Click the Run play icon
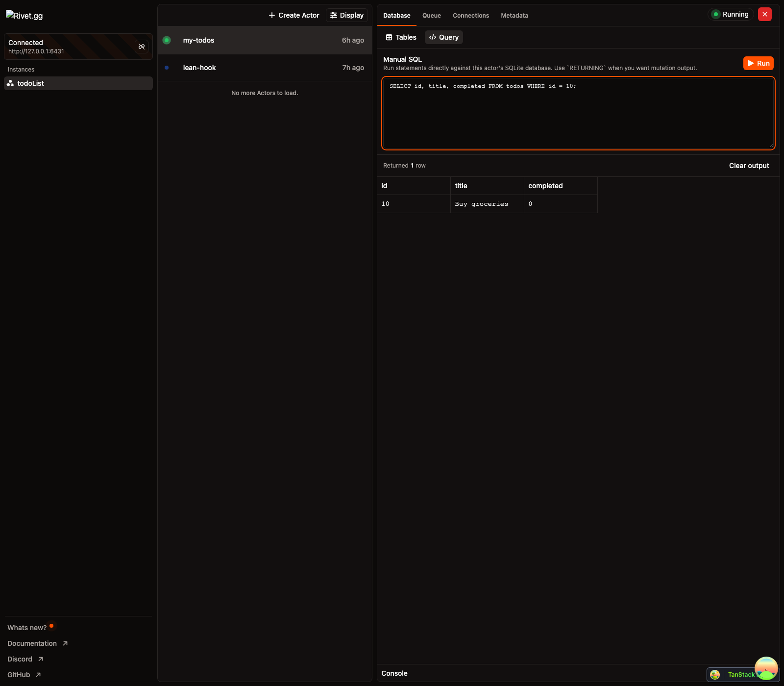This screenshot has height=686, width=784. [x=750, y=63]
